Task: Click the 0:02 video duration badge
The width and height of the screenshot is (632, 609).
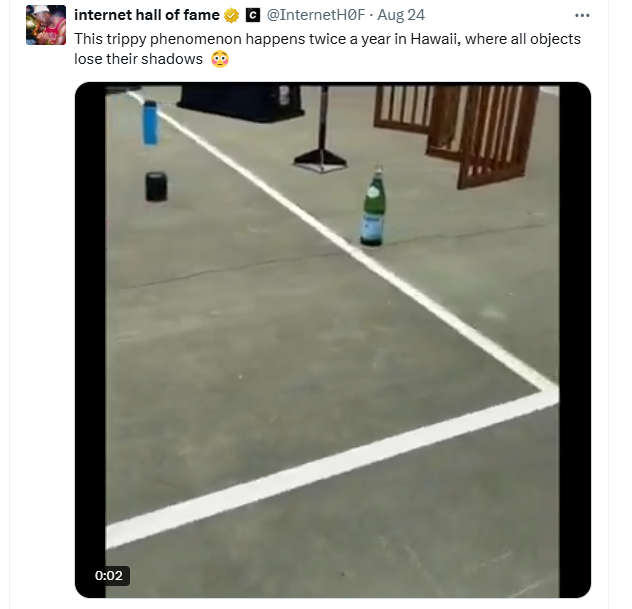Action: coord(109,575)
